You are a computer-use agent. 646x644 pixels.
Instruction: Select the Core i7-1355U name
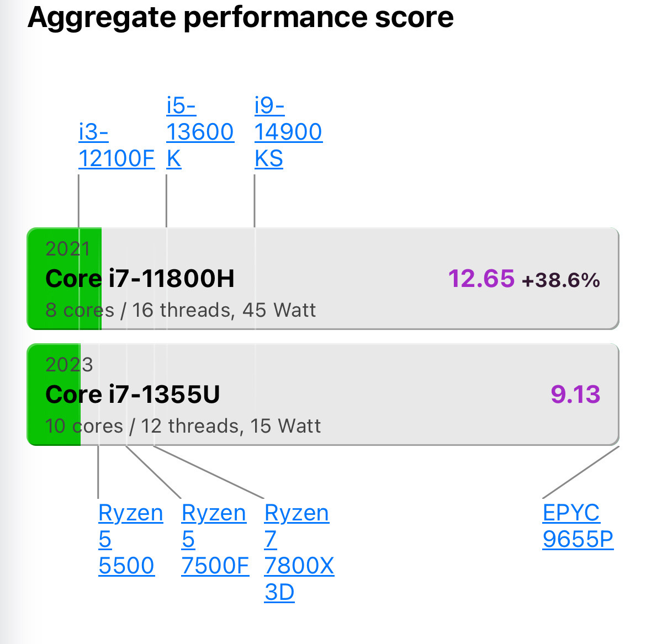[133, 395]
